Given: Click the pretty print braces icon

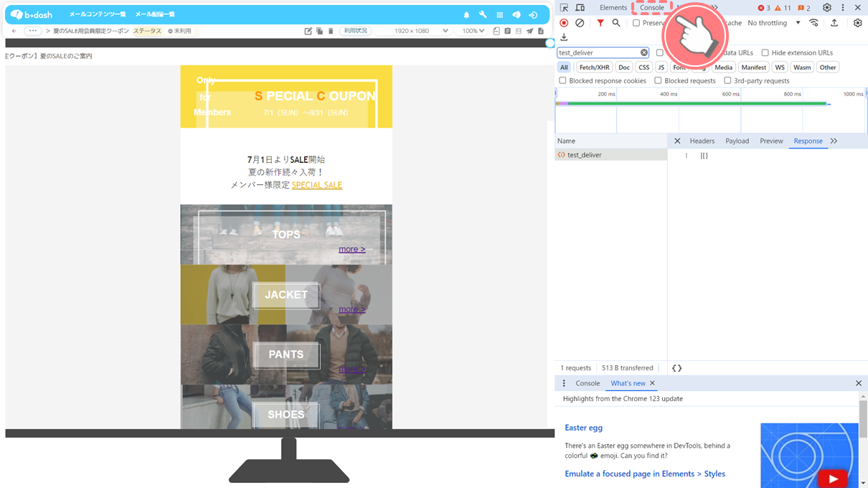Looking at the screenshot, I should [676, 368].
